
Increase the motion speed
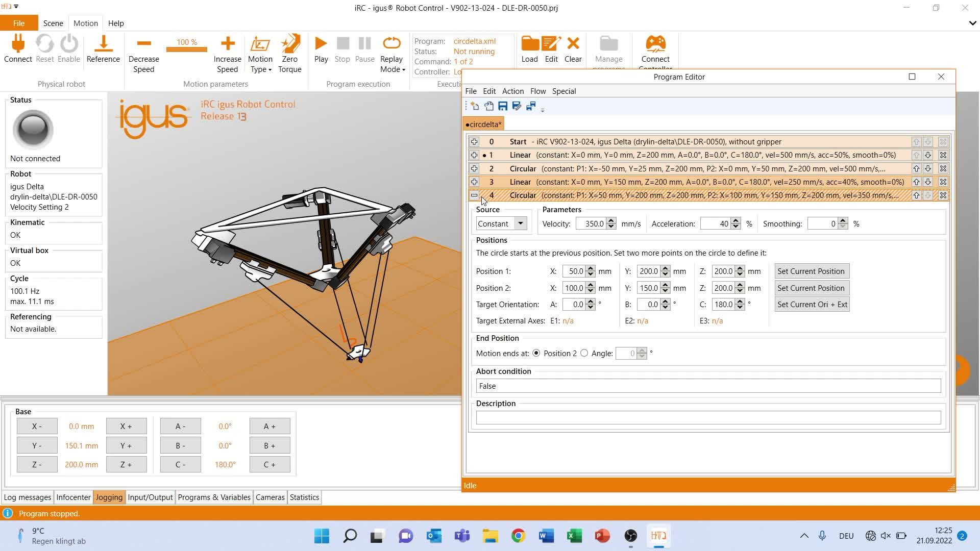[228, 54]
